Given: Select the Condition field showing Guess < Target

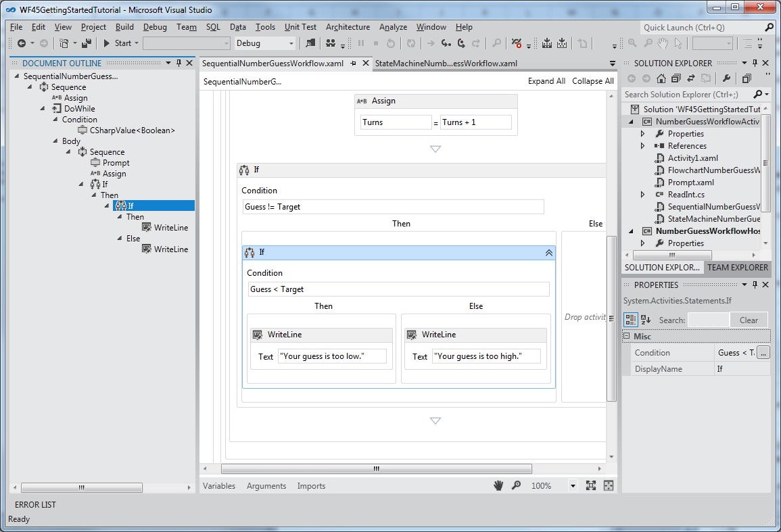Looking at the screenshot, I should [398, 289].
